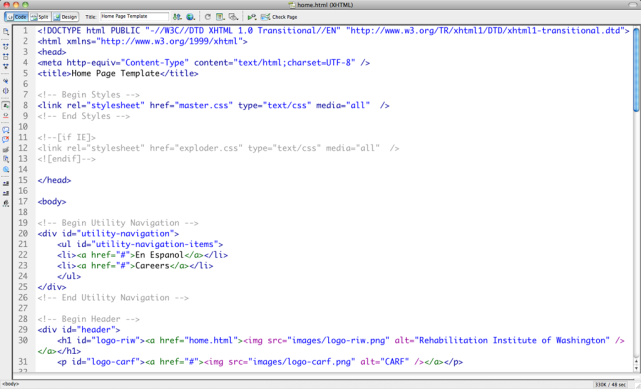
Task: Click the Refresh Design View icon
Action: [x=208, y=17]
